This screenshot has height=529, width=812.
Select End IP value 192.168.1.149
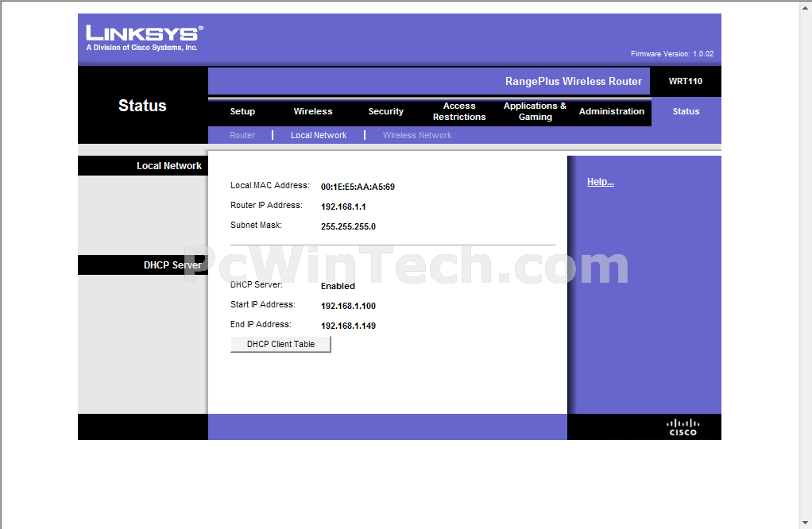[x=348, y=326]
